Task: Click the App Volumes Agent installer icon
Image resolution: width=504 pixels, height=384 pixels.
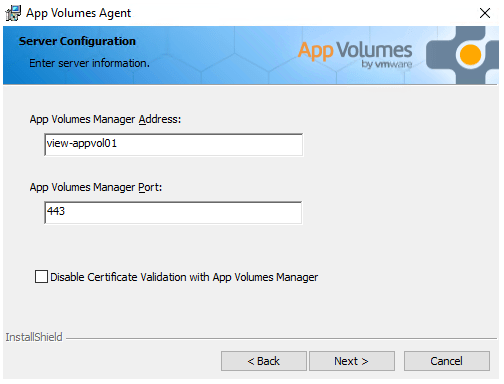Action: (13, 13)
